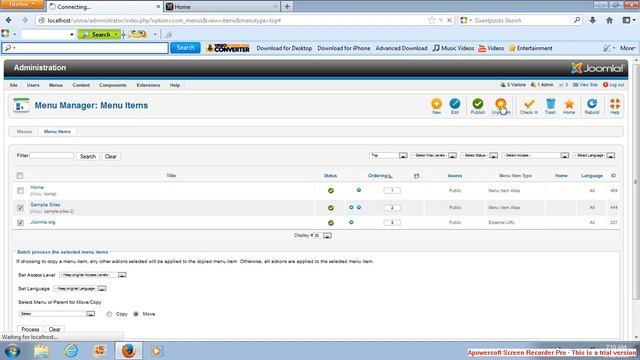Viewport: 640px width, 360px height.
Task: Click the filter Search button
Action: pyautogui.click(x=88, y=156)
